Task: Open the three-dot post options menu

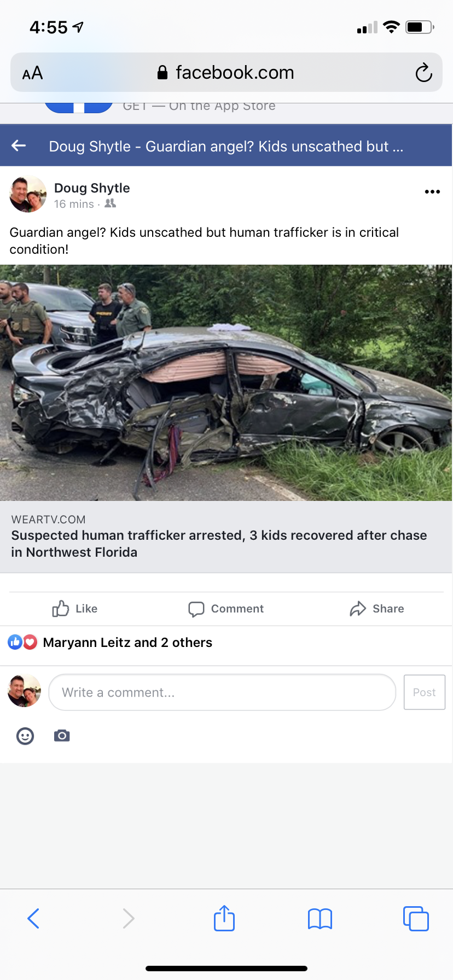Action: pos(432,191)
